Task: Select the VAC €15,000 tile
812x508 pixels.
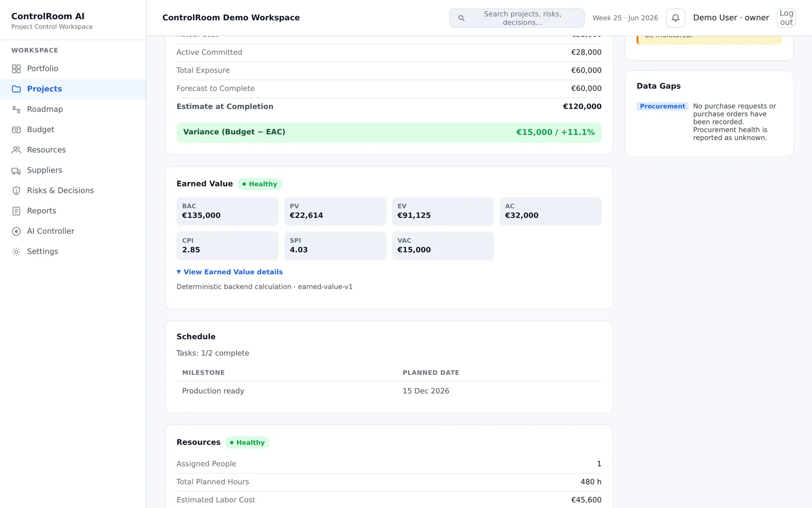Action: 443,246
